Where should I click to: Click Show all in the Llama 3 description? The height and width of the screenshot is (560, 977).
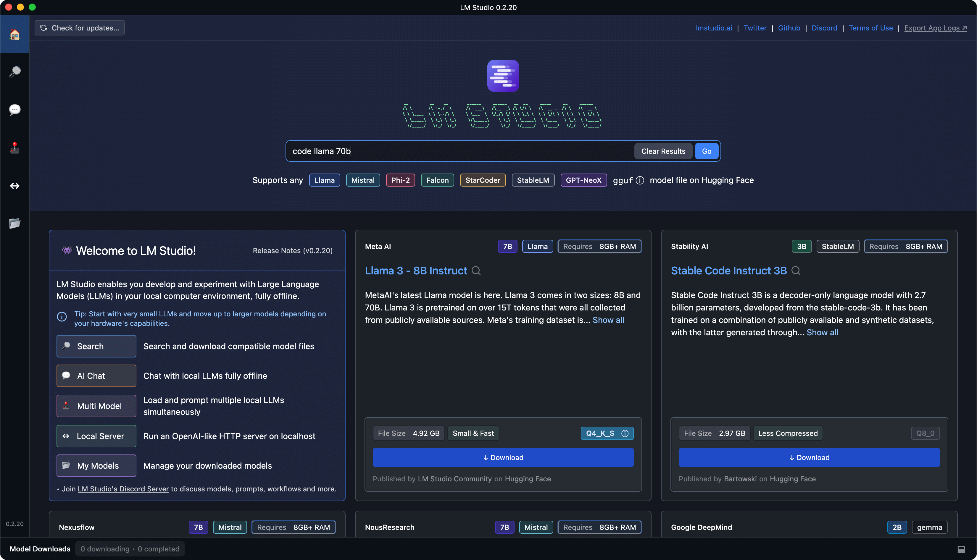(608, 320)
